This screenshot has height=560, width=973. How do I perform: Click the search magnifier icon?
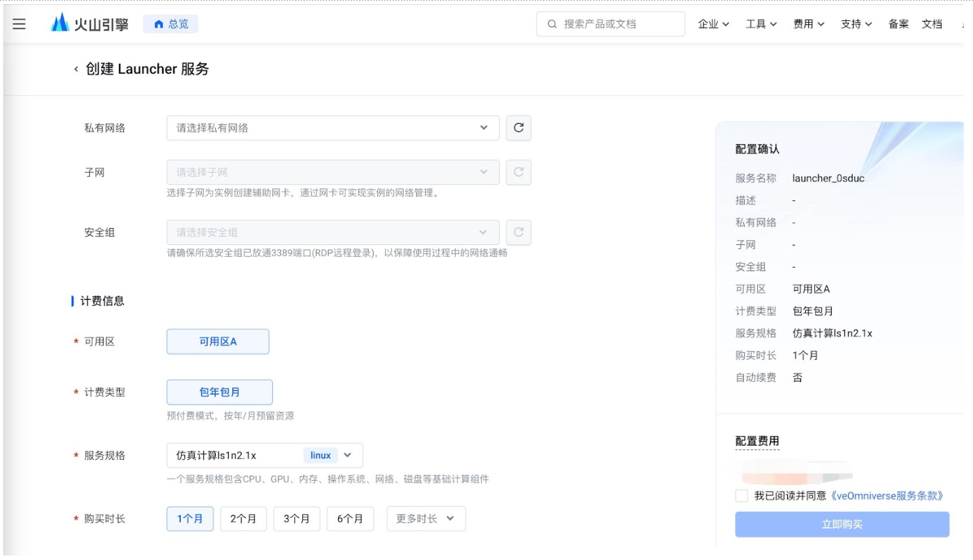point(552,24)
